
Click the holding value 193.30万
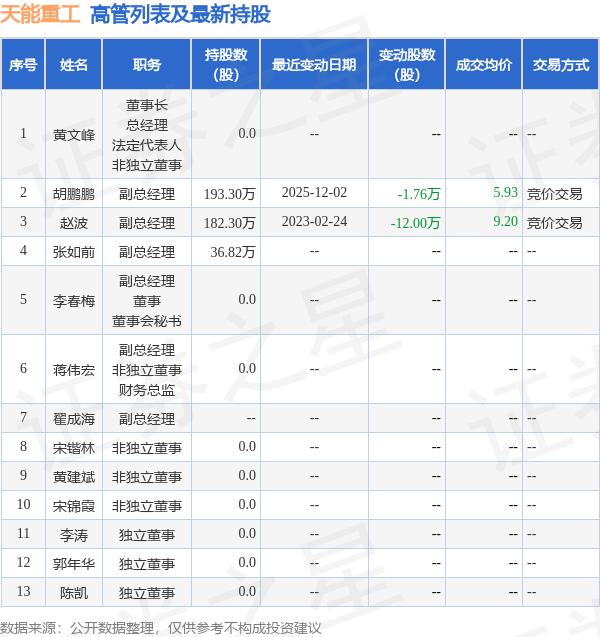point(230,194)
